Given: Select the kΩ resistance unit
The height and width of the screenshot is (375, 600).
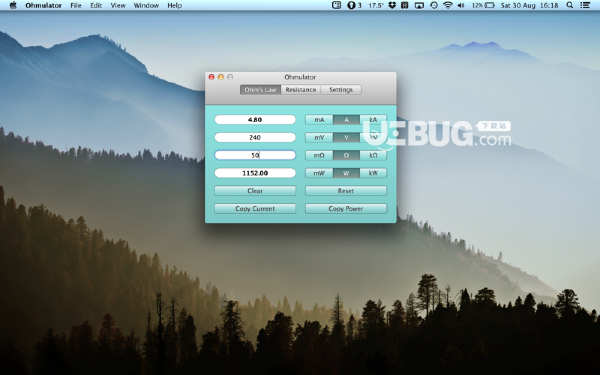Looking at the screenshot, I should click(373, 155).
